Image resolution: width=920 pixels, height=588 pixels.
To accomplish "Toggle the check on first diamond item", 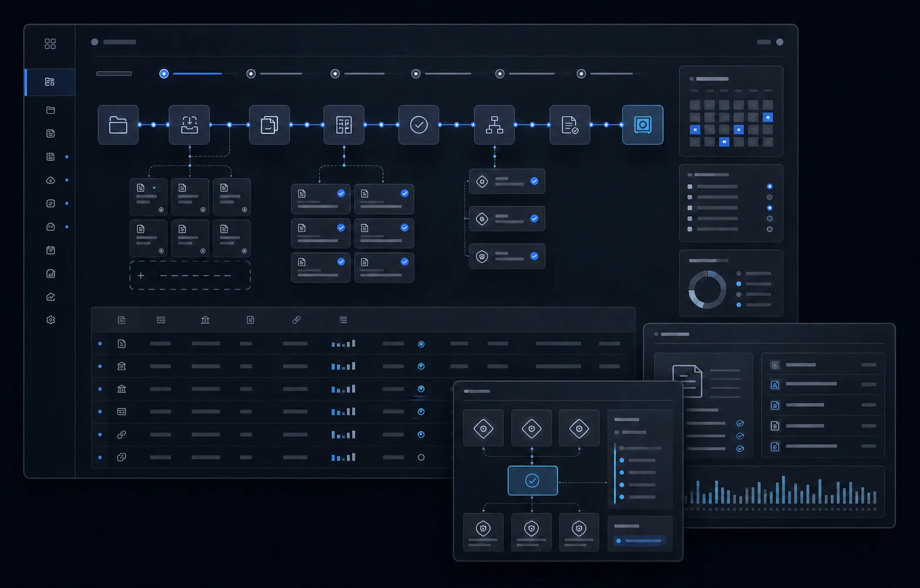I will (535, 181).
